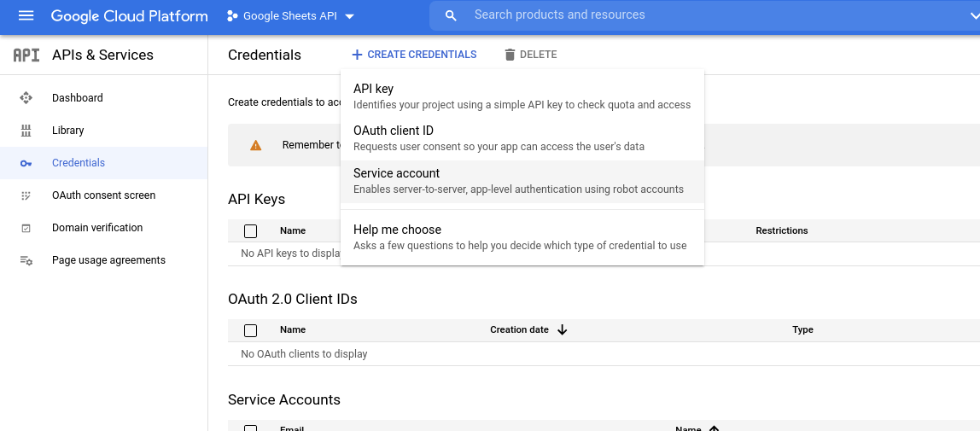Click the Dashboard icon in sidebar
Screen dimensions: 980x431
pos(26,98)
